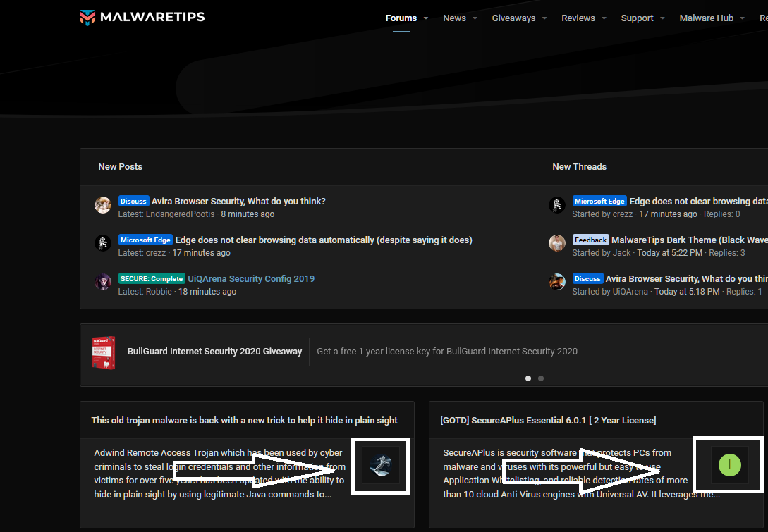Expand the Support dropdown arrow
This screenshot has height=532, width=768.
(x=662, y=18)
